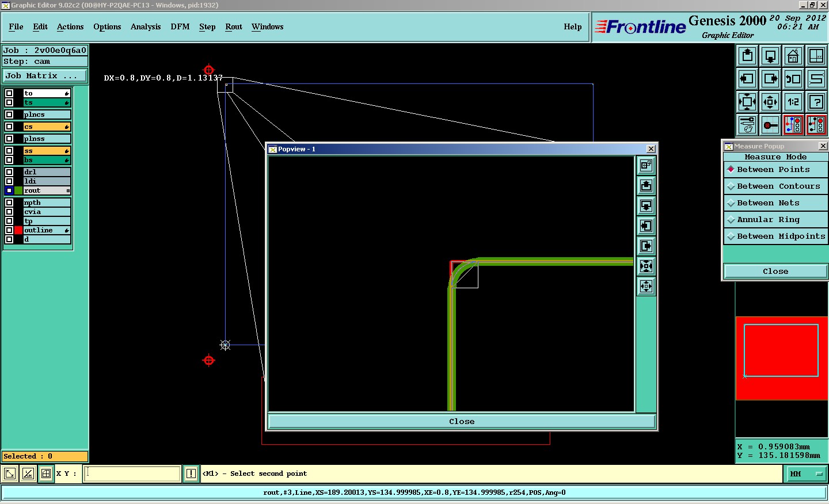Viewport: 829px width, 504px height.
Task: Select the black nets traffic-light icon
Action: pyautogui.click(x=816, y=125)
